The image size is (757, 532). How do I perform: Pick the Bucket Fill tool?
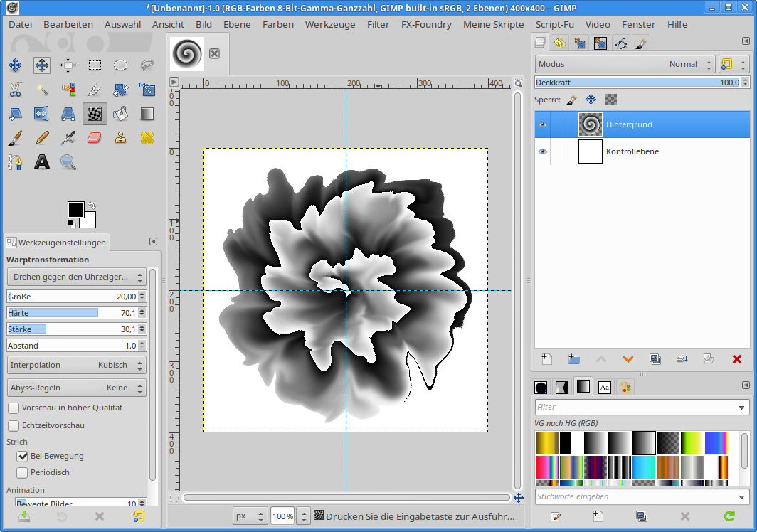[x=121, y=113]
